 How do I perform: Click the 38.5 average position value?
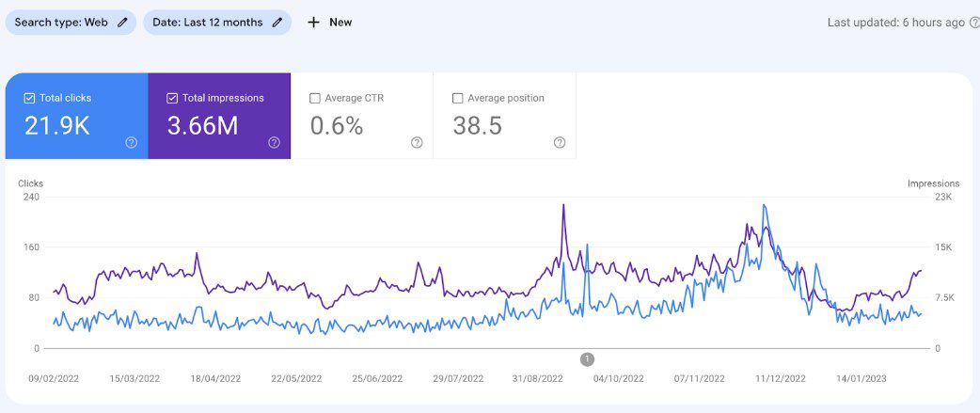point(478,126)
